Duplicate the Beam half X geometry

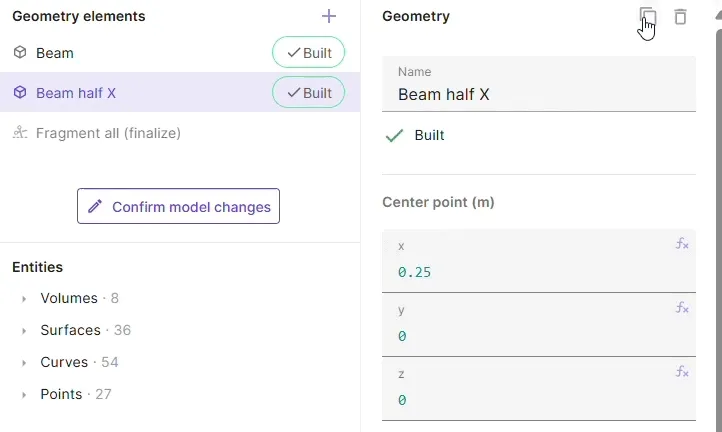click(647, 16)
